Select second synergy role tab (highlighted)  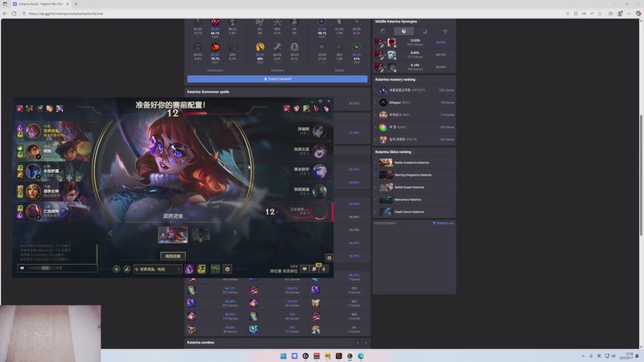pyautogui.click(x=404, y=31)
